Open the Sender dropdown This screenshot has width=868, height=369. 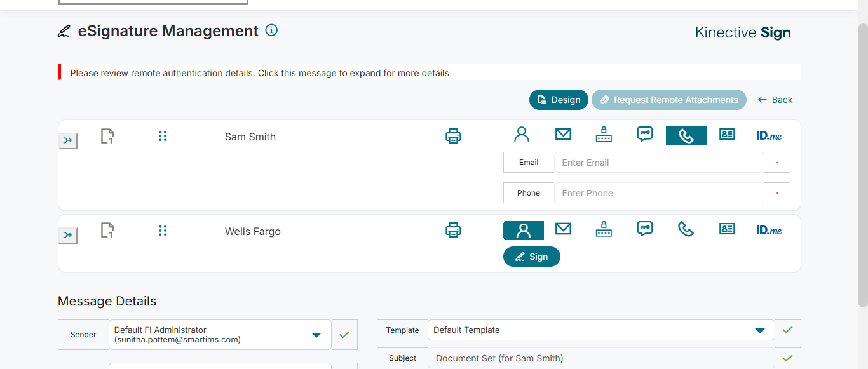(x=316, y=335)
